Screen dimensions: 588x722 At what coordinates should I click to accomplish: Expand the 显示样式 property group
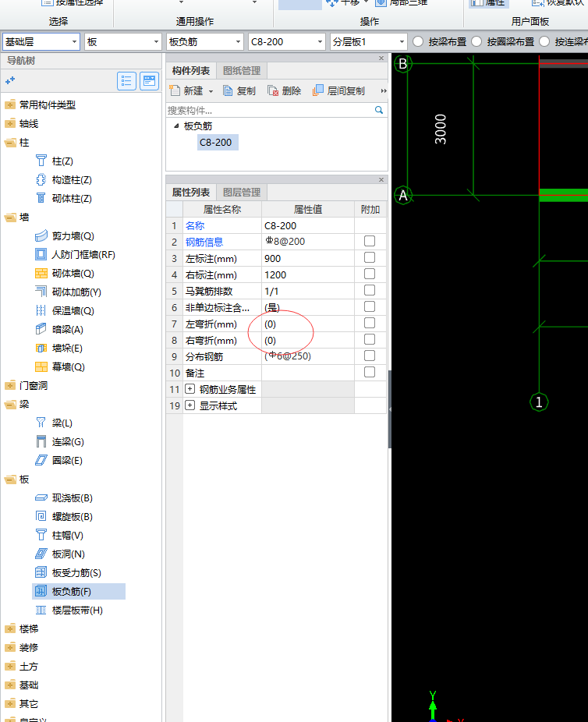coord(190,405)
